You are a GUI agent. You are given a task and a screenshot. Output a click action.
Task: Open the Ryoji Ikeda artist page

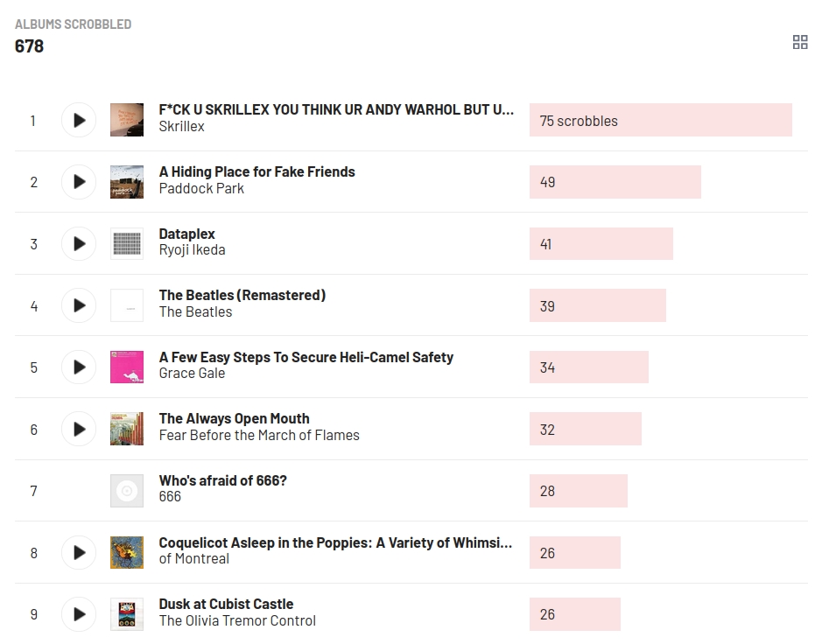192,250
